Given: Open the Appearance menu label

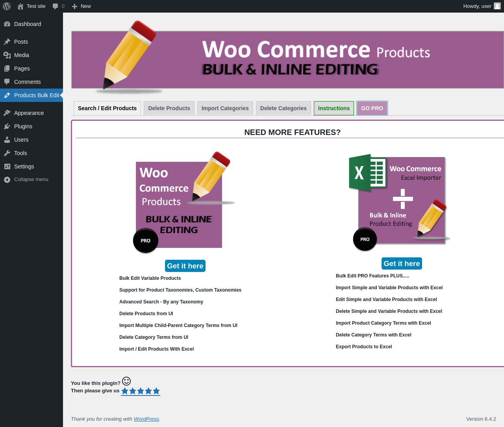Looking at the screenshot, I should pyautogui.click(x=29, y=113).
